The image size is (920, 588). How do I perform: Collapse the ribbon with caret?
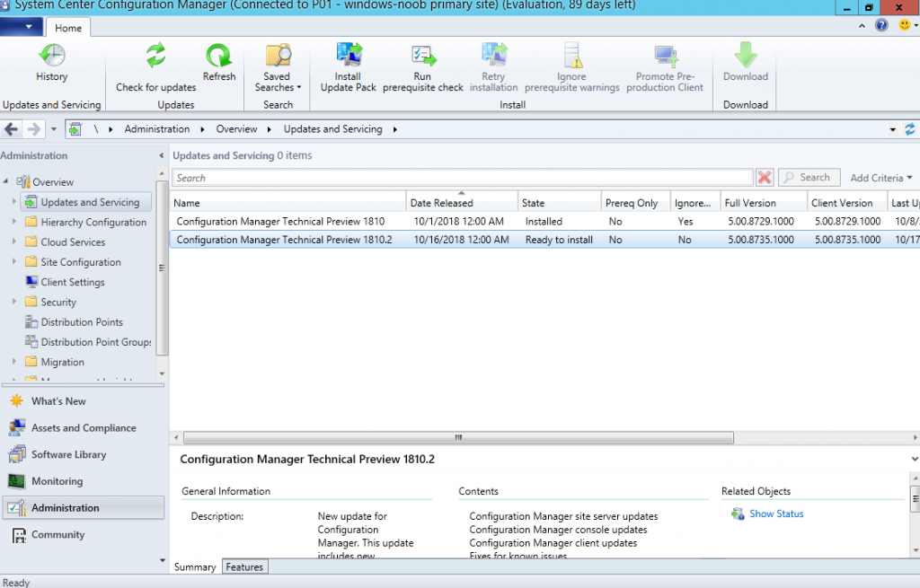point(862,26)
